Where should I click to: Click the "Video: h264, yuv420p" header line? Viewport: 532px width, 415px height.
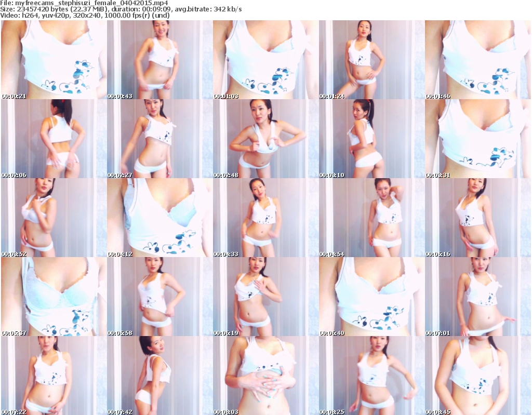[85, 15]
